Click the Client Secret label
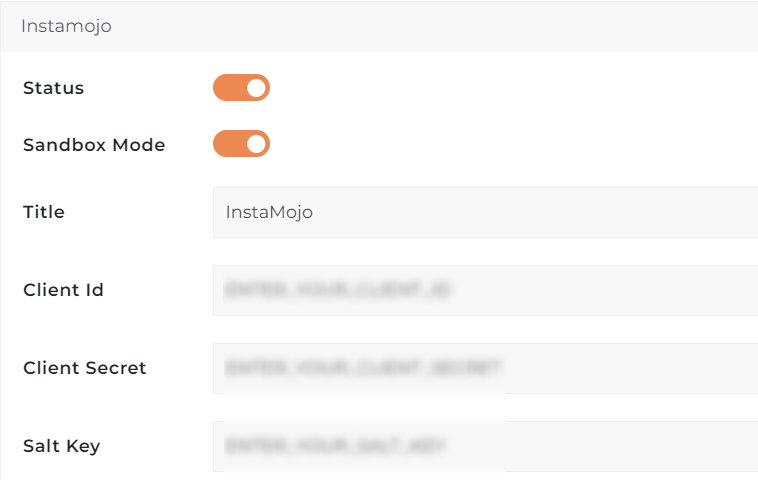Image resolution: width=758 pixels, height=480 pixels. tap(85, 368)
